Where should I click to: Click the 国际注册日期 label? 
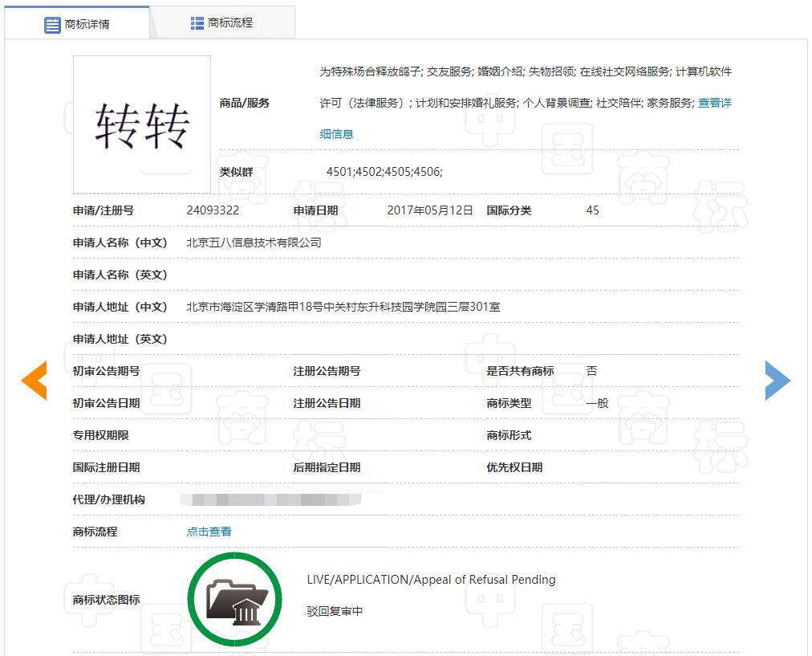pos(106,467)
